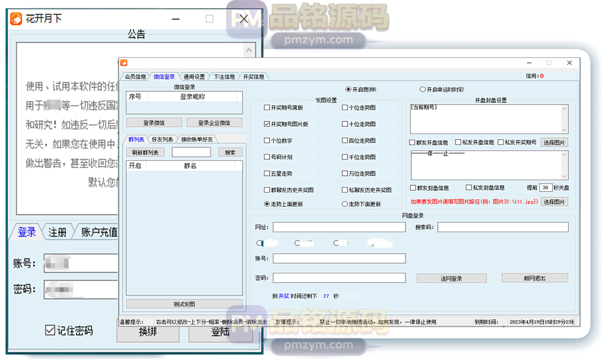615x364 pixels.
Task: Click the 连网登录 button
Action: click(451, 278)
